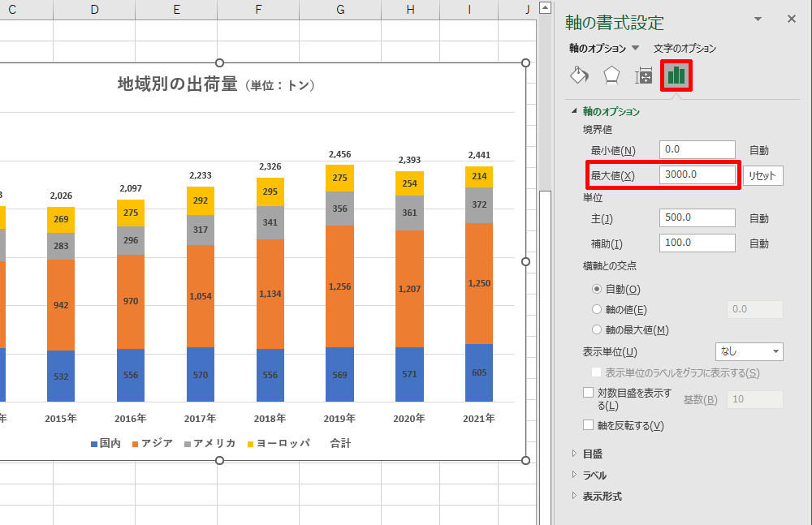The image size is (812, 525).
Task: Open the Size & Properties panel icon
Action: click(646, 75)
